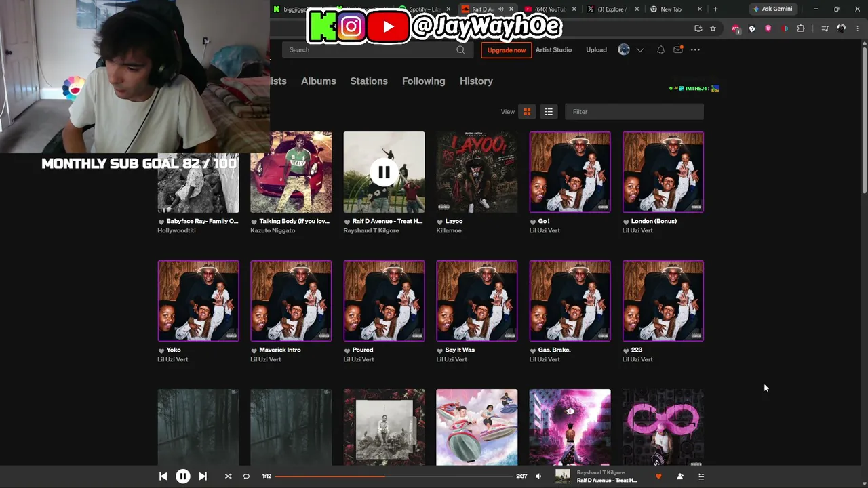This screenshot has width=868, height=488.
Task: Toggle shuffle in the player bar
Action: coord(228,476)
